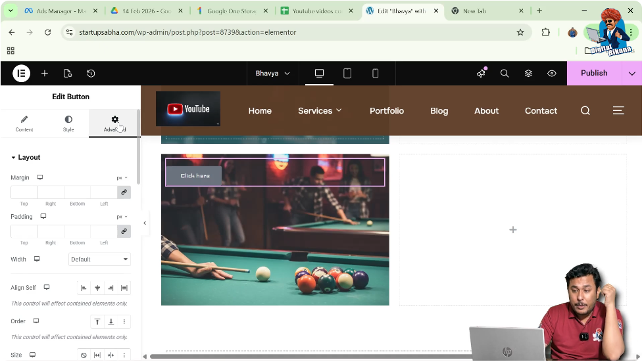This screenshot has width=644, height=362.
Task: Open the Width dropdown set to Default
Action: [99, 260]
